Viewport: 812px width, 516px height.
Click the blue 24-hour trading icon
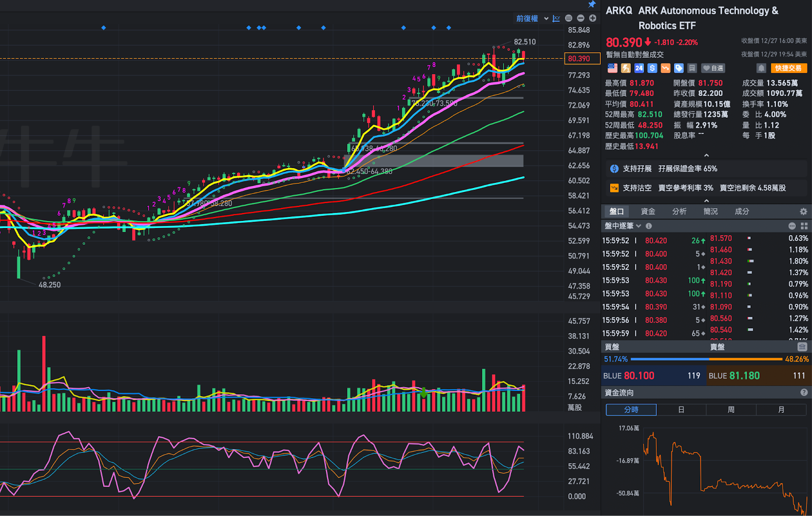click(639, 68)
